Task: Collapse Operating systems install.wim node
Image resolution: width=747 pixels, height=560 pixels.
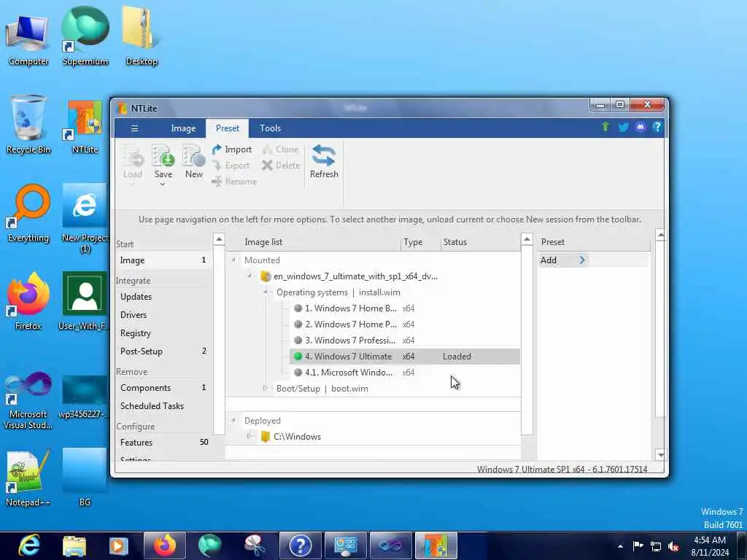Action: click(266, 292)
